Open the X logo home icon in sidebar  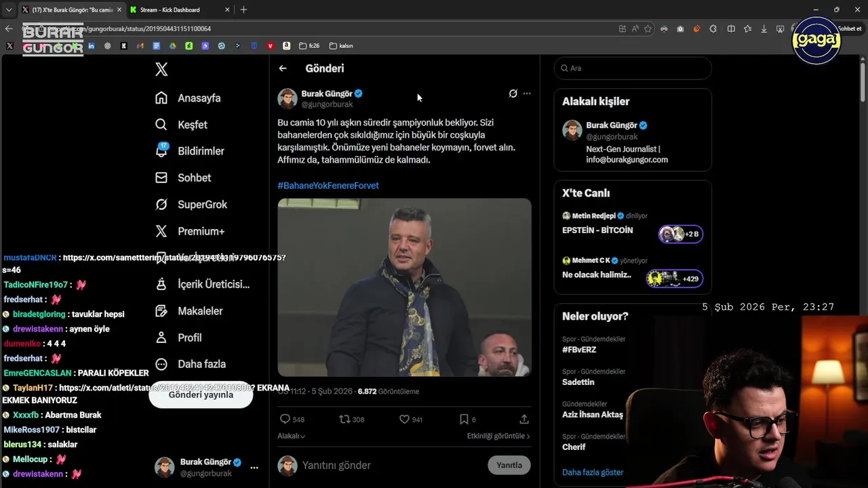pos(161,69)
